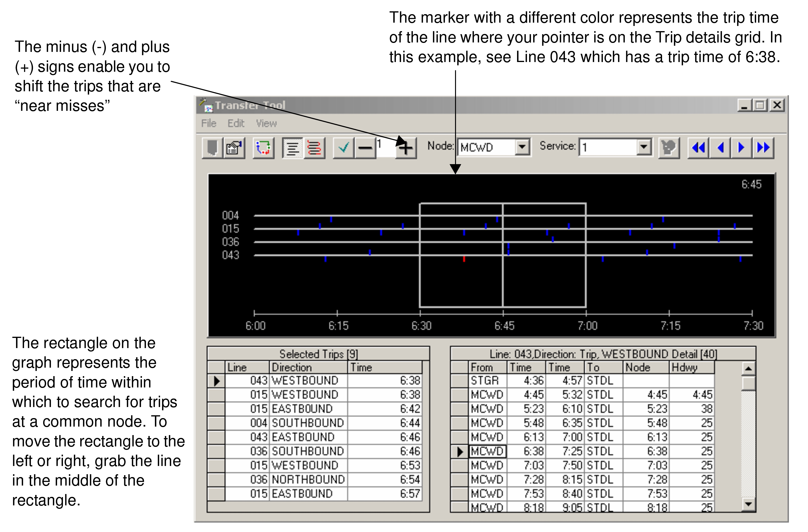This screenshot has width=808, height=532.
Task: Open the properties tool on the toolbar
Action: [234, 148]
